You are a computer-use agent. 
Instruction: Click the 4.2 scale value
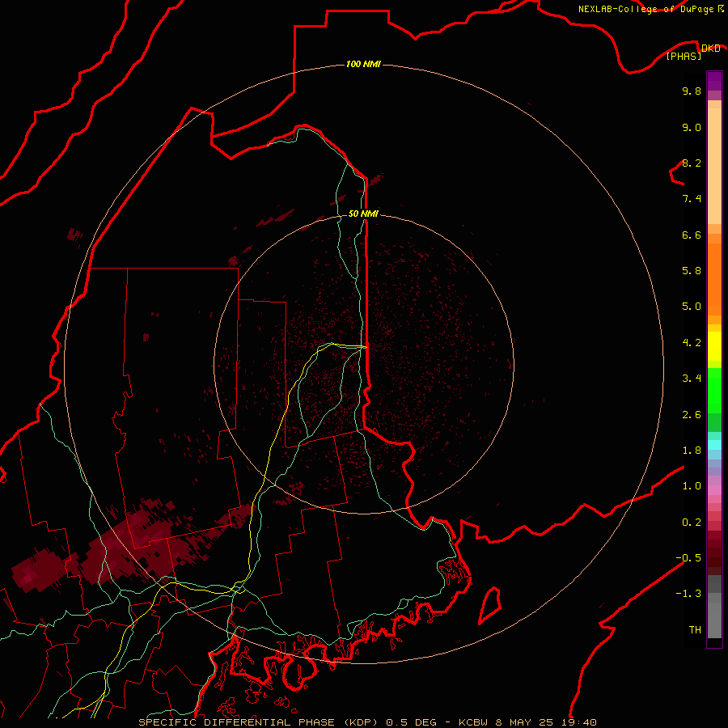pos(692,343)
